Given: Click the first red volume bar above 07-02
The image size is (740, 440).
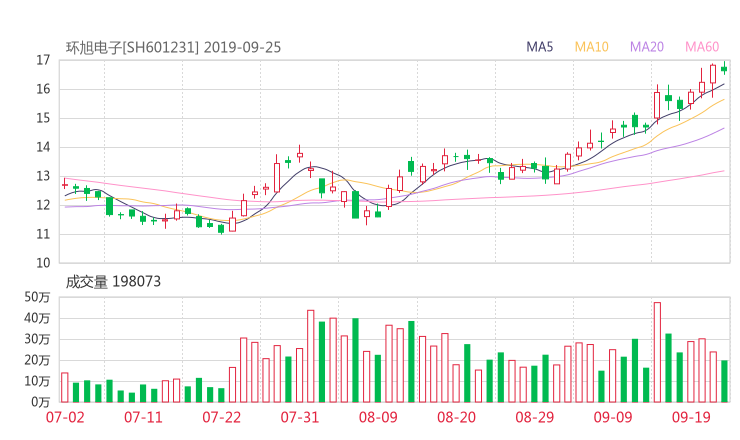Looking at the screenshot, I should click(65, 388).
